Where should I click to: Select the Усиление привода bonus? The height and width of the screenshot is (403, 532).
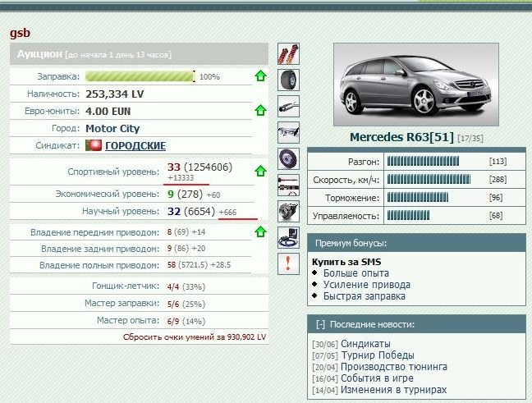(x=366, y=285)
